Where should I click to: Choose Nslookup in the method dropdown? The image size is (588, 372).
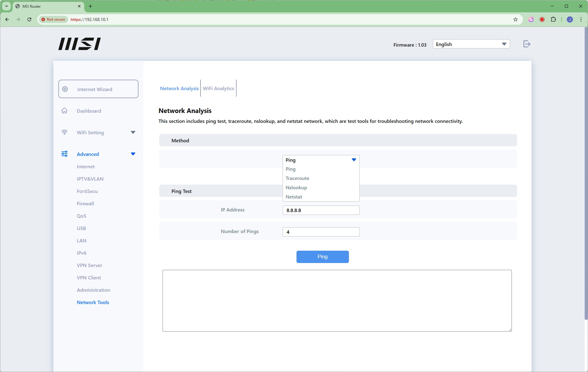click(x=296, y=188)
